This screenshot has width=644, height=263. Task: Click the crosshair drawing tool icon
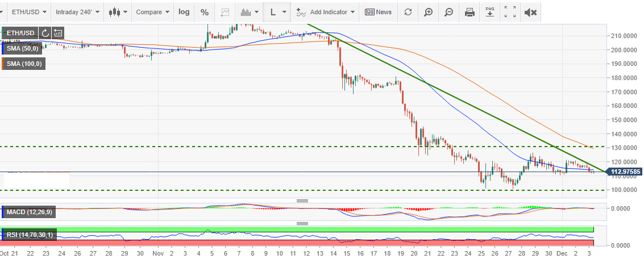226,12
